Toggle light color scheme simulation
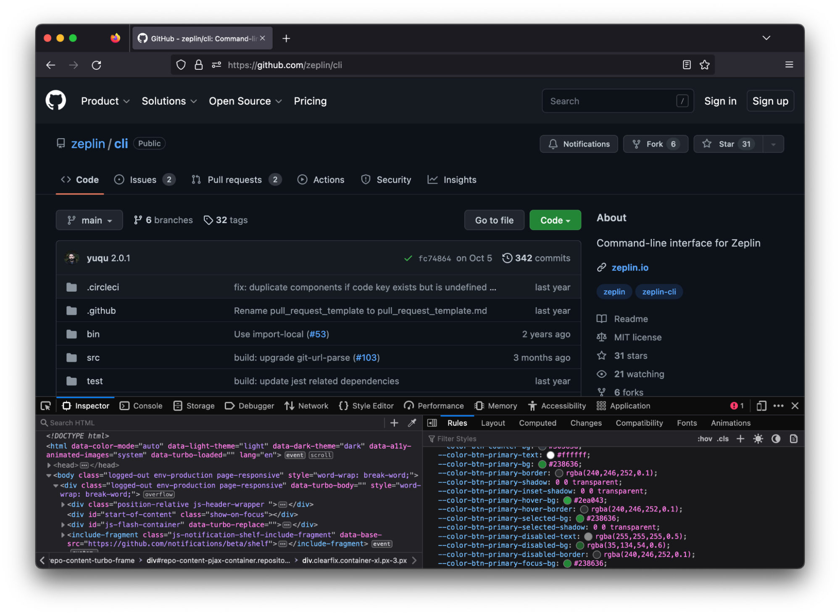Screen dimensions: 840x616 [x=758, y=439]
